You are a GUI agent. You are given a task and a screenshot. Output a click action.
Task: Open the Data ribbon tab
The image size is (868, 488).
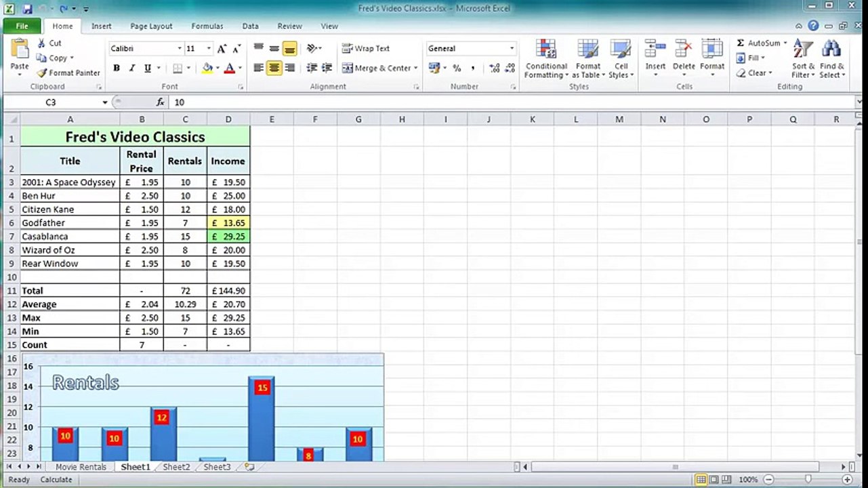[x=251, y=26]
